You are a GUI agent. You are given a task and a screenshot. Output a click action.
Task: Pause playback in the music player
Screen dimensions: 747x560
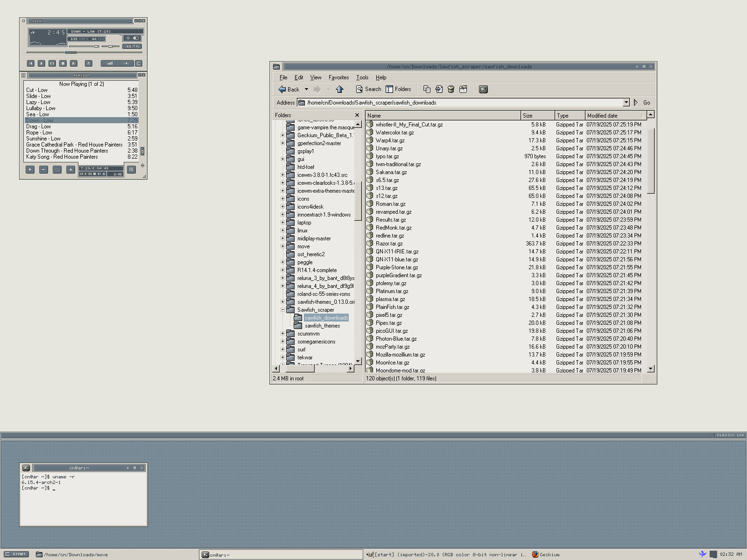pos(52,63)
